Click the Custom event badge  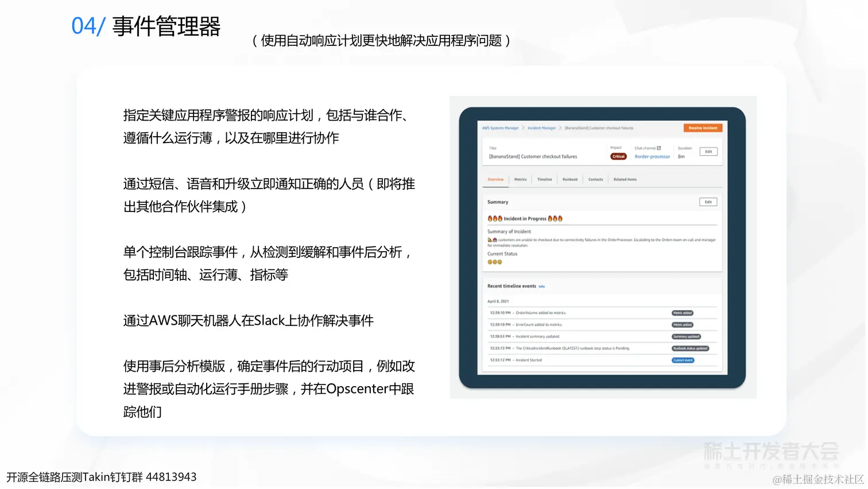pos(683,360)
